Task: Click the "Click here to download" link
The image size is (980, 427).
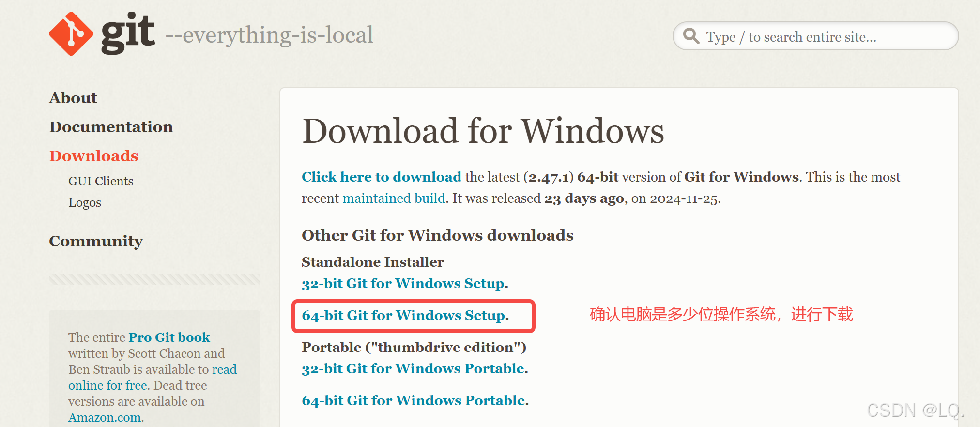Action: coord(382,177)
